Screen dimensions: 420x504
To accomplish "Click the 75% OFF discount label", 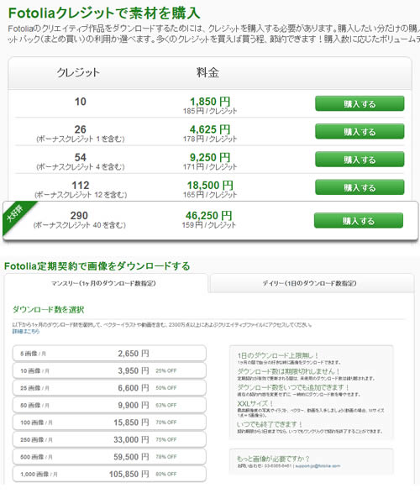I will 166,439.
